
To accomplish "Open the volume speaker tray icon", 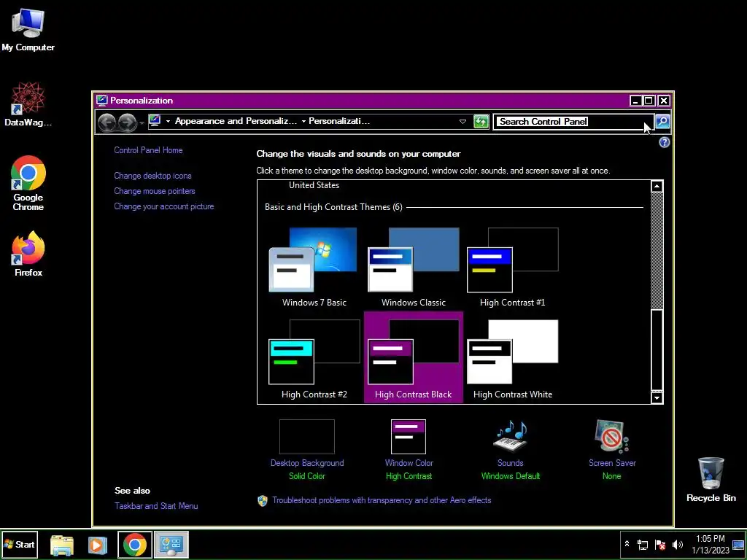I will (677, 545).
